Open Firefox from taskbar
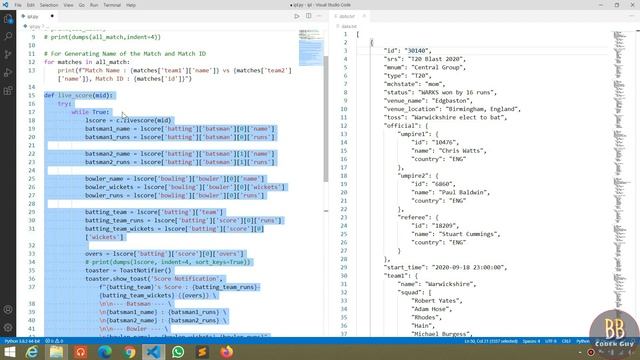The image size is (640, 360). pos(227,352)
